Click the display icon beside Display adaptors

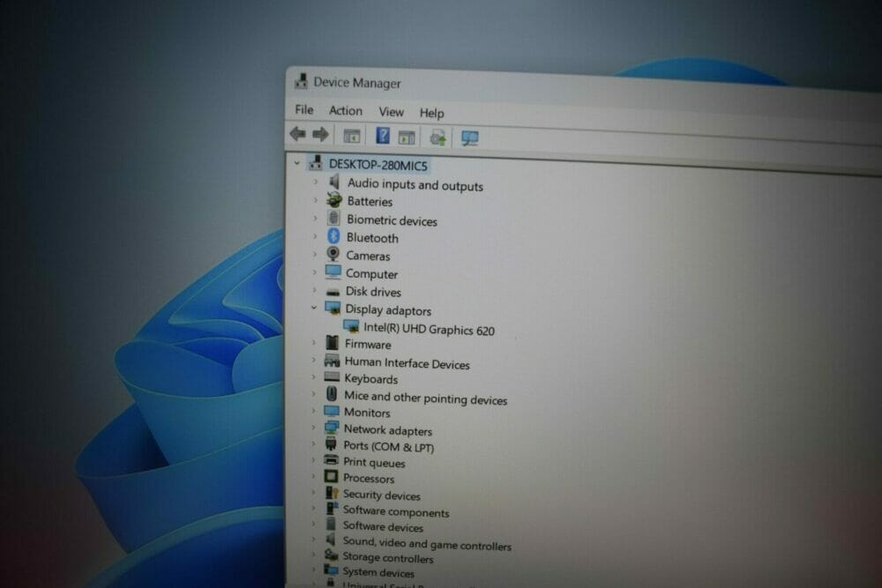333,308
